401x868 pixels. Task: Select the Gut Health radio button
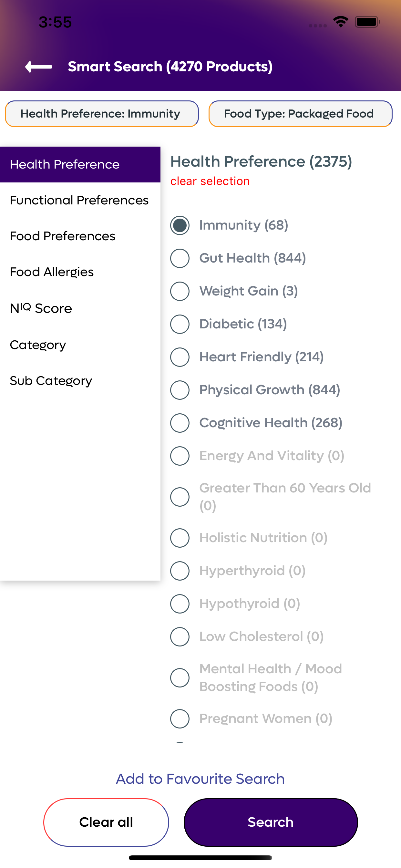tap(180, 258)
